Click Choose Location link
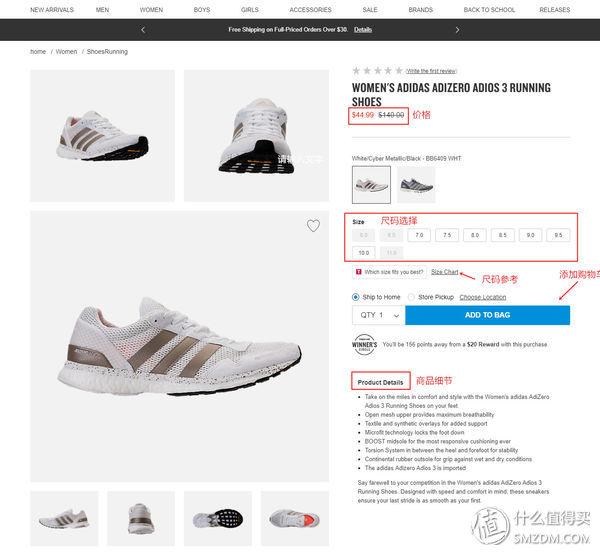Viewport: 600px width, 555px height. point(483,297)
